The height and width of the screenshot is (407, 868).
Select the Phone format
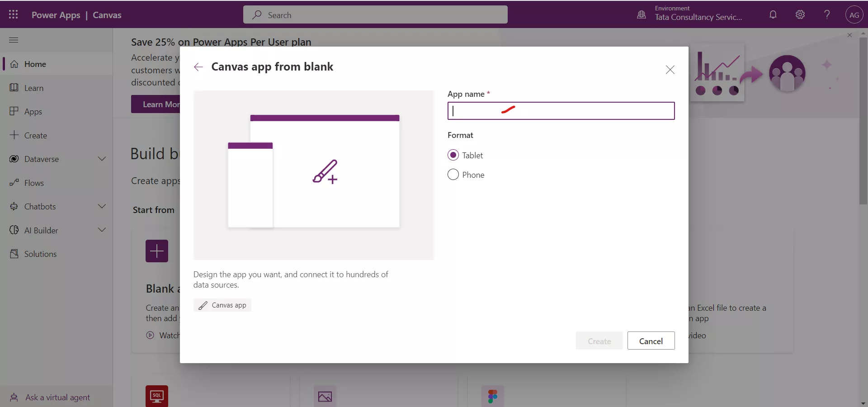tap(453, 175)
